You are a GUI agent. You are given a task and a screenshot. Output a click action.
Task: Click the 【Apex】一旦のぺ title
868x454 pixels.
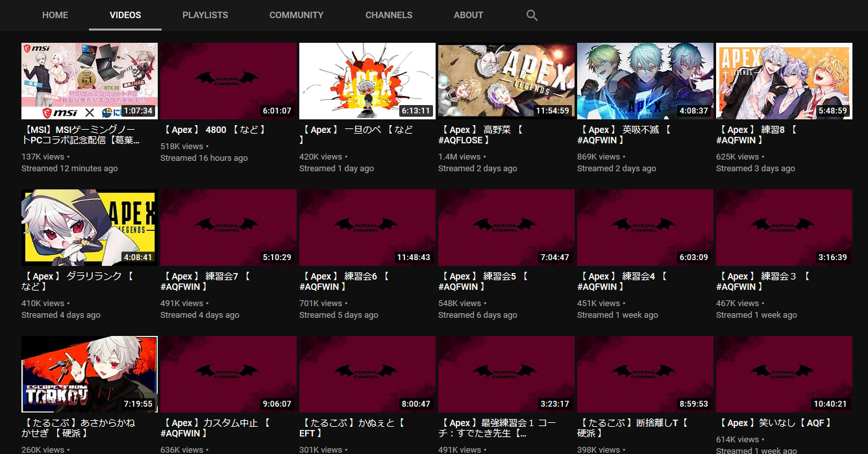(x=356, y=135)
